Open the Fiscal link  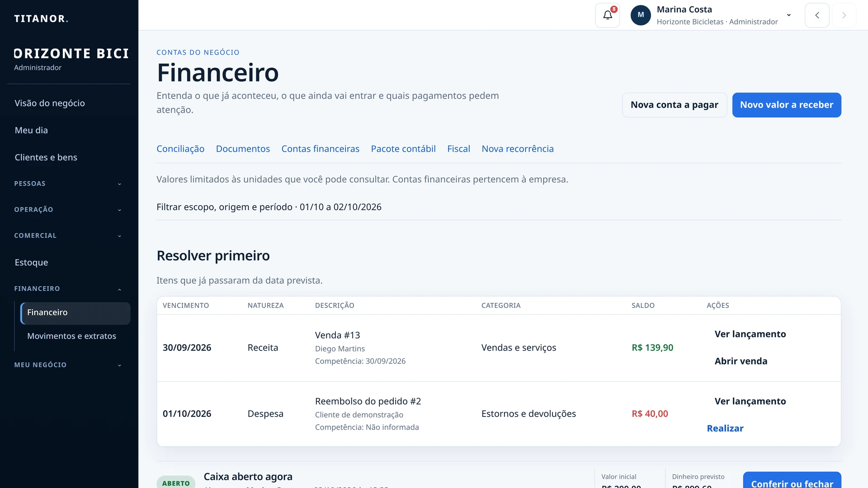click(458, 149)
